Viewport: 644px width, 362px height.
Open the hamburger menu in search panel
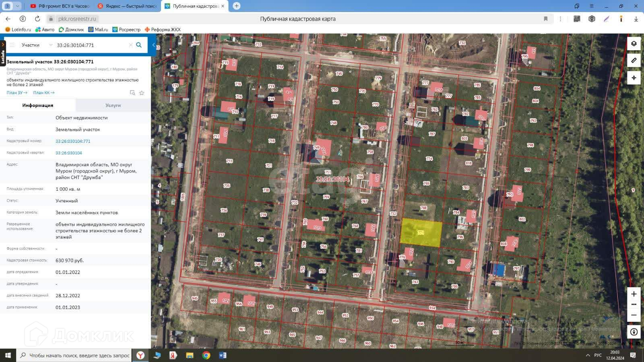[12, 45]
